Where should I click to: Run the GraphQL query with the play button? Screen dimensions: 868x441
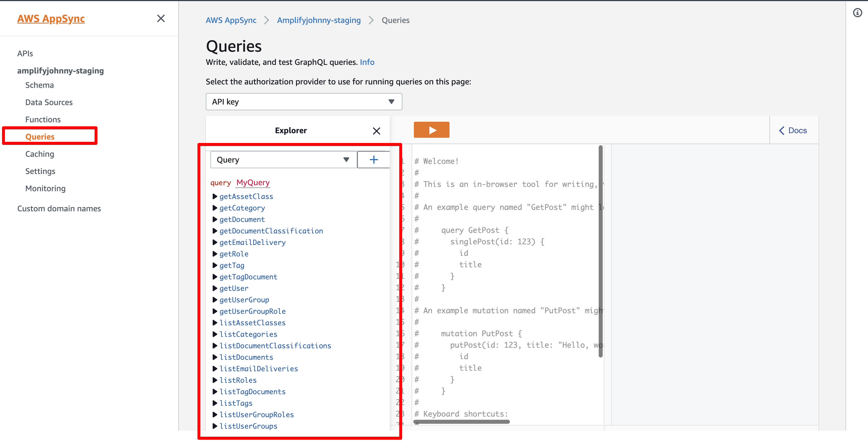[431, 129]
